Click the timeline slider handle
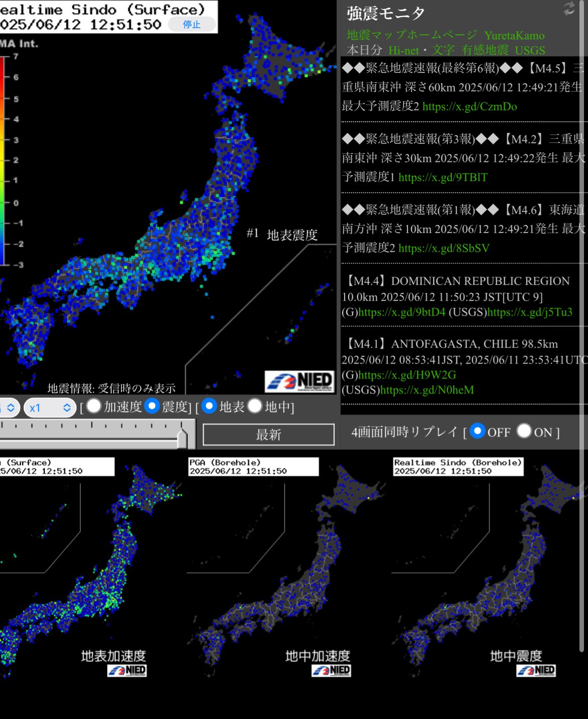The width and height of the screenshot is (588, 719). (x=182, y=438)
